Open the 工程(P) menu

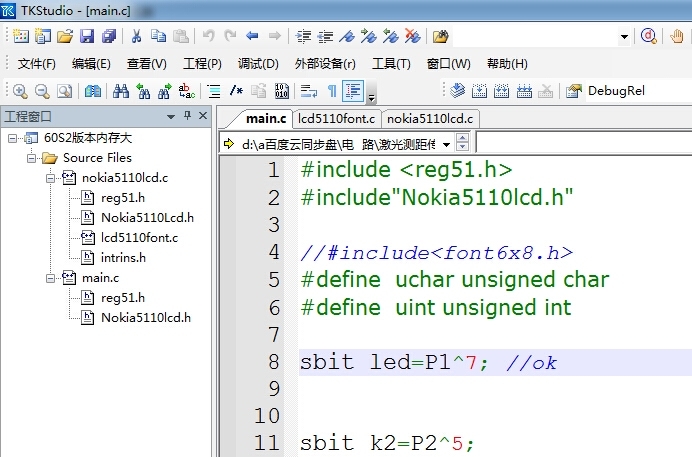[x=202, y=64]
